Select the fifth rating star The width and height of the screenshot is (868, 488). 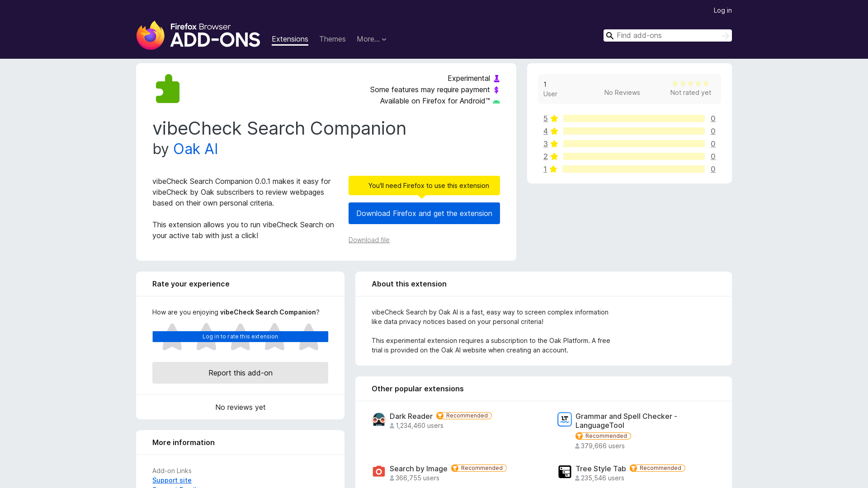309,337
